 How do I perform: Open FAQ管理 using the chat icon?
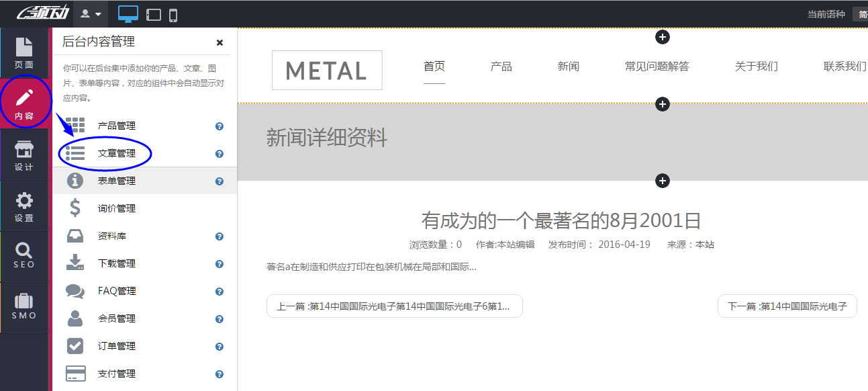coord(117,291)
